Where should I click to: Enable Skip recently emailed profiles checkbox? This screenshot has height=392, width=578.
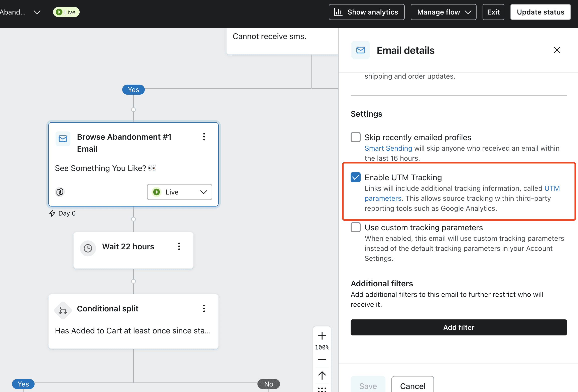pos(355,137)
